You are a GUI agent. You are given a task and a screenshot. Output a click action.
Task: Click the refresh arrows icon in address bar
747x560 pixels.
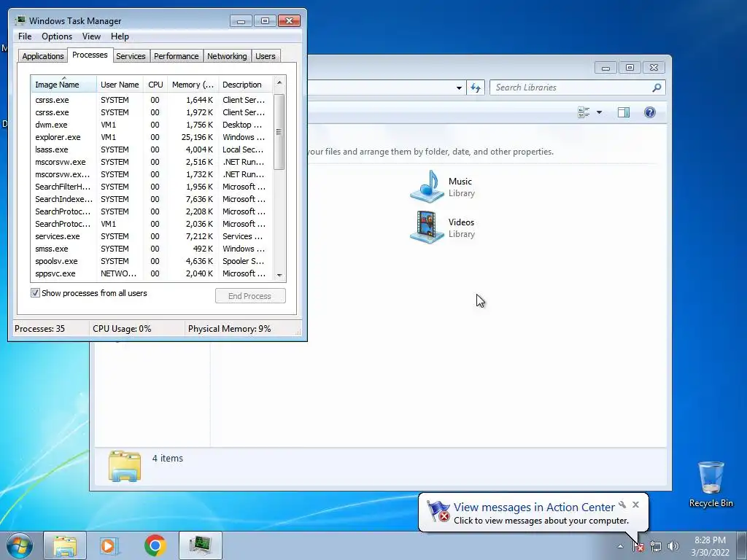(476, 87)
